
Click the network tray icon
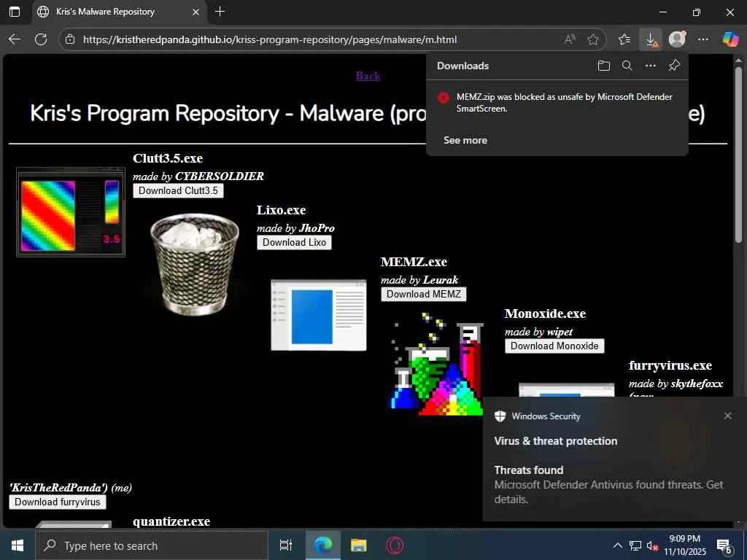pos(635,545)
